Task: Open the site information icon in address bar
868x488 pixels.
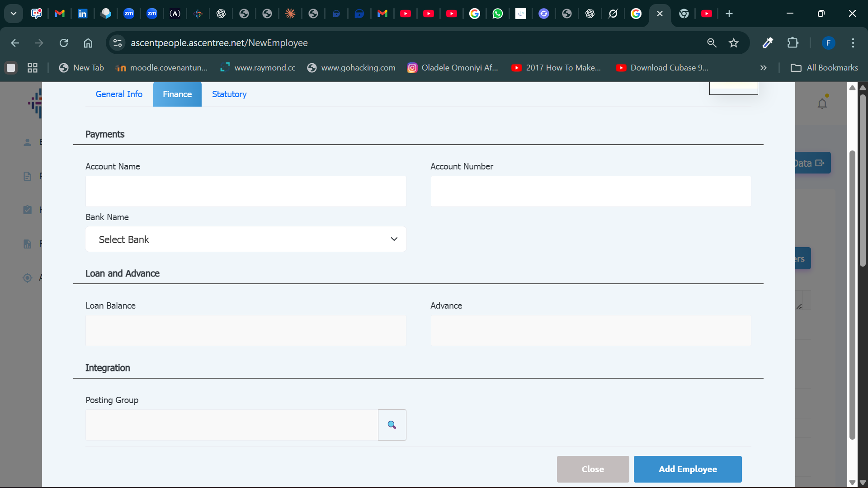Action: [x=118, y=43]
